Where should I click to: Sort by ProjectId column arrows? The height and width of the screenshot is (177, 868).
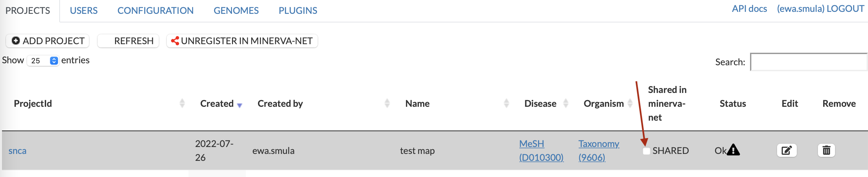tap(182, 103)
